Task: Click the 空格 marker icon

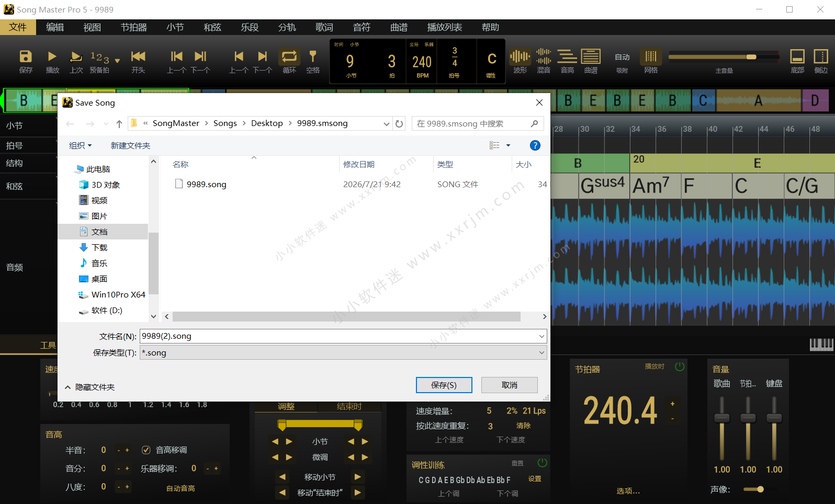Action: [x=313, y=56]
